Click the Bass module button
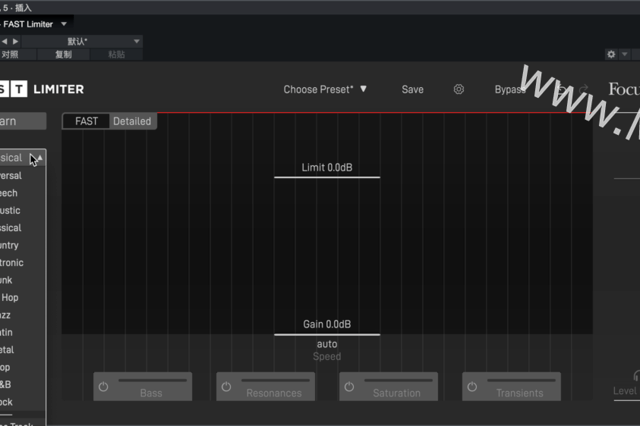The image size is (640, 426). click(143, 386)
